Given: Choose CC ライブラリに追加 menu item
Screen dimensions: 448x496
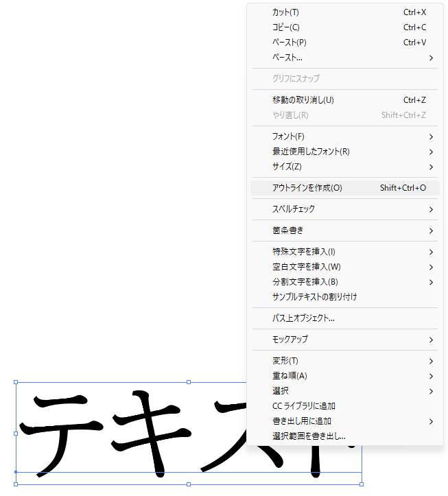Looking at the screenshot, I should coord(303,406).
